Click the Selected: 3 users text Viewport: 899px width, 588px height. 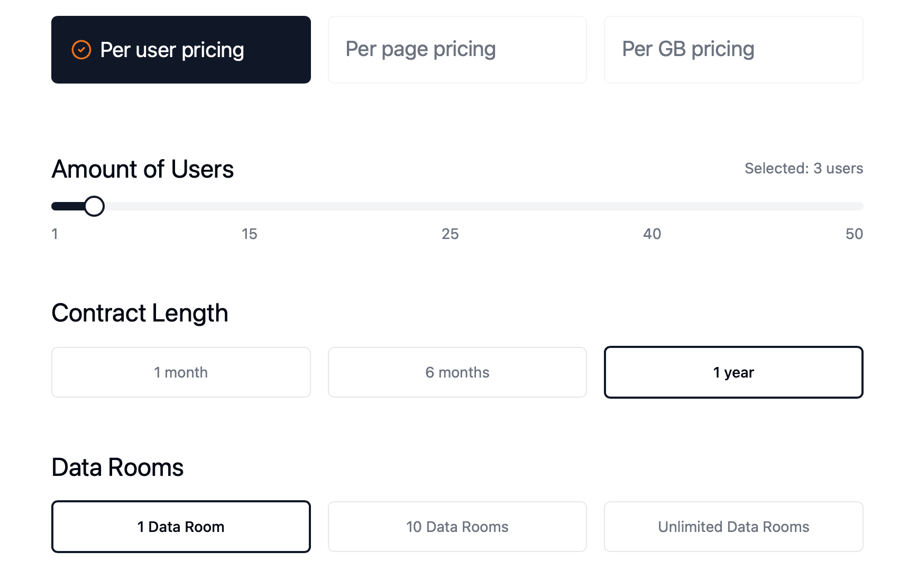[803, 168]
